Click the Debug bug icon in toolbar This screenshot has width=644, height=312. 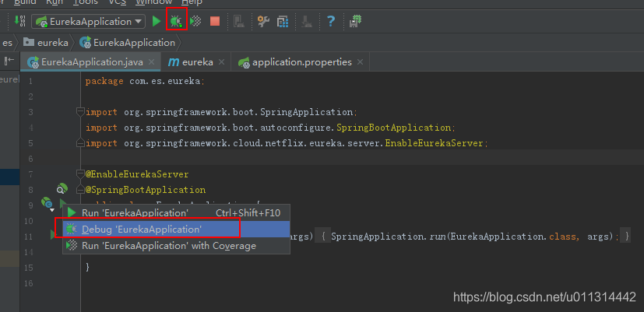click(x=177, y=21)
